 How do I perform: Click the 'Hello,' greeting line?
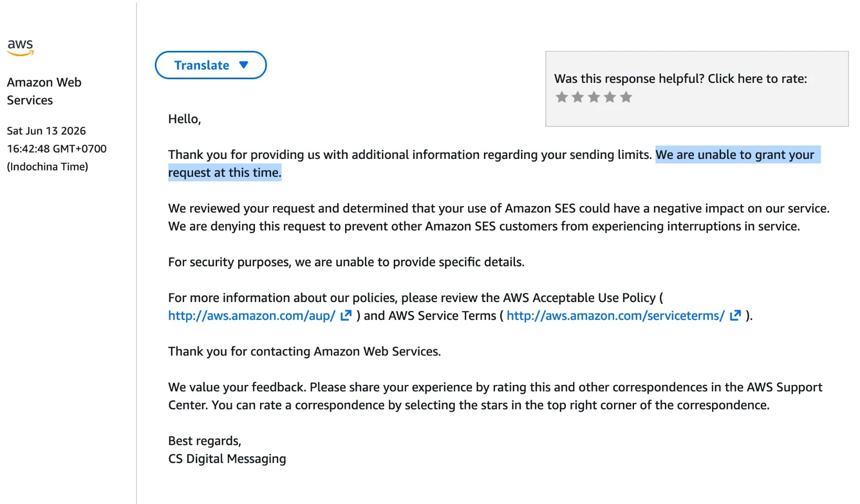(185, 119)
